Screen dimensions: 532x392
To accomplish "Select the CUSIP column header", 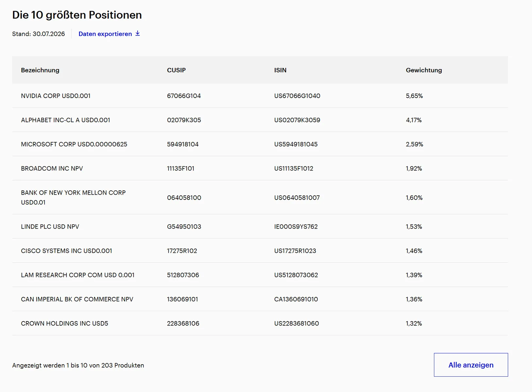I will click(x=176, y=70).
